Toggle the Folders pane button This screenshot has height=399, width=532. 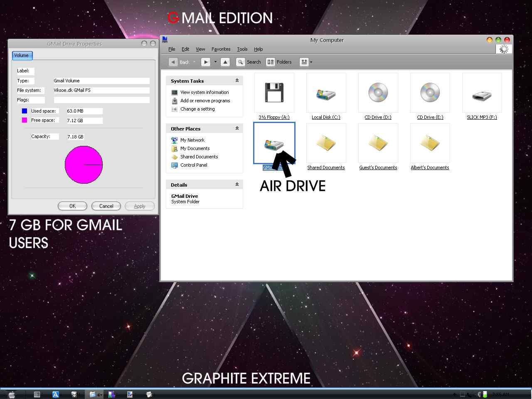coord(279,62)
